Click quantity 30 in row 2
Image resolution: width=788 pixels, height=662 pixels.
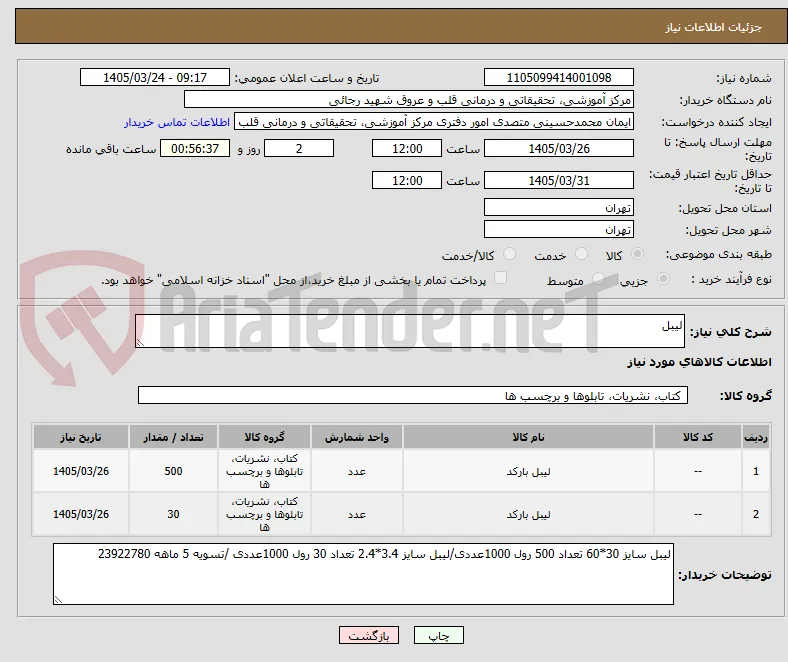click(x=173, y=514)
